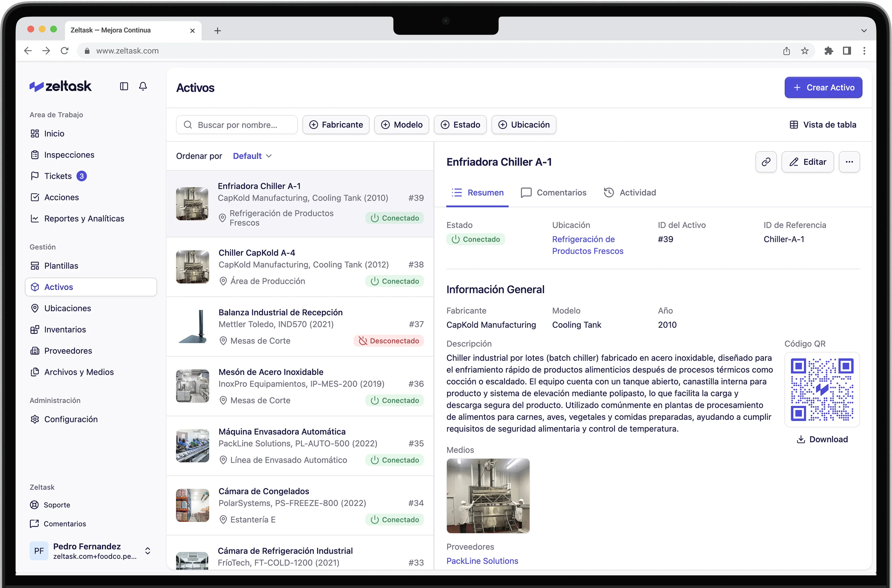Open the Ordenar por Default dropdown
892x588 pixels.
251,156
